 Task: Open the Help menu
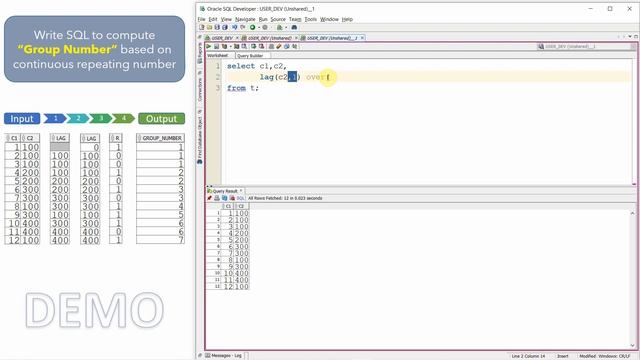[x=347, y=19]
